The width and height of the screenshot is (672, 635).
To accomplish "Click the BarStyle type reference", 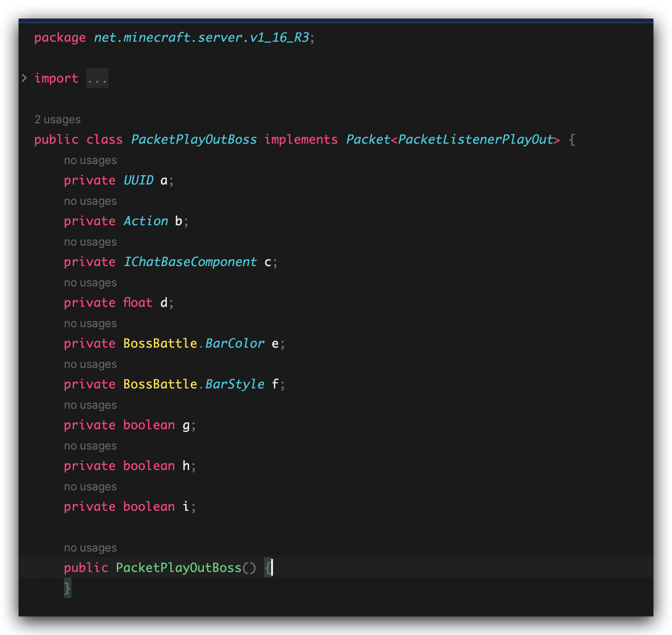I will click(235, 384).
